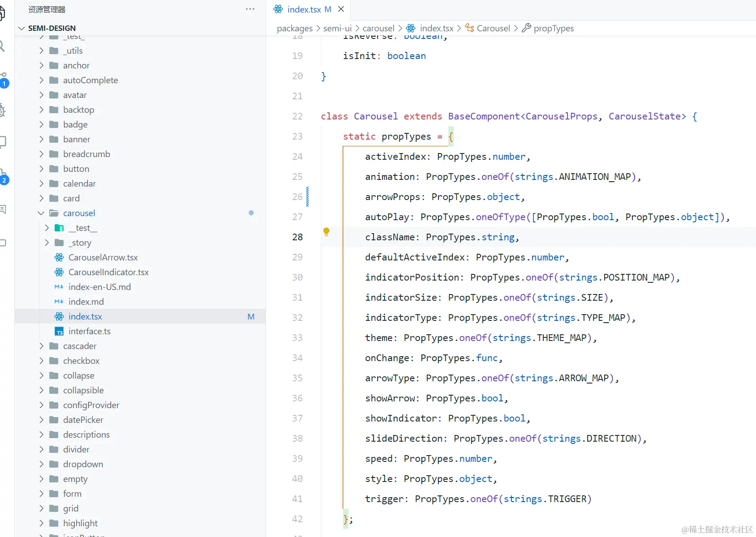Expand the autoComplete folder chevron
756x537 pixels.
pos(41,80)
